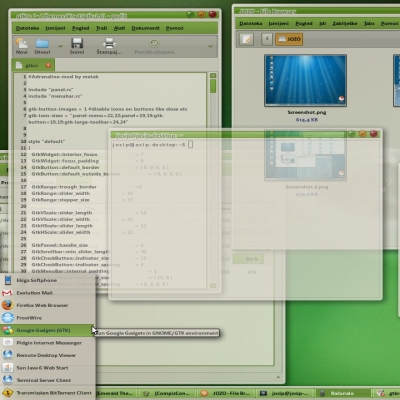This screenshot has width=400, height=400.
Task: Open the Računalo taskbar entry
Action: [x=343, y=393]
